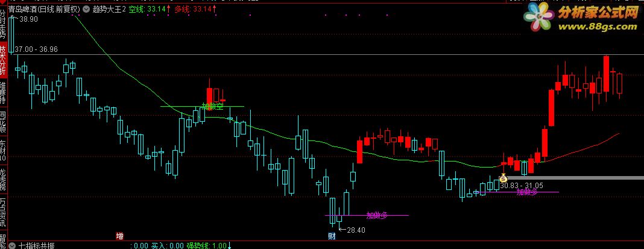
Task: Open the 万点资讯 sidebar tab
Action: click(x=3, y=212)
